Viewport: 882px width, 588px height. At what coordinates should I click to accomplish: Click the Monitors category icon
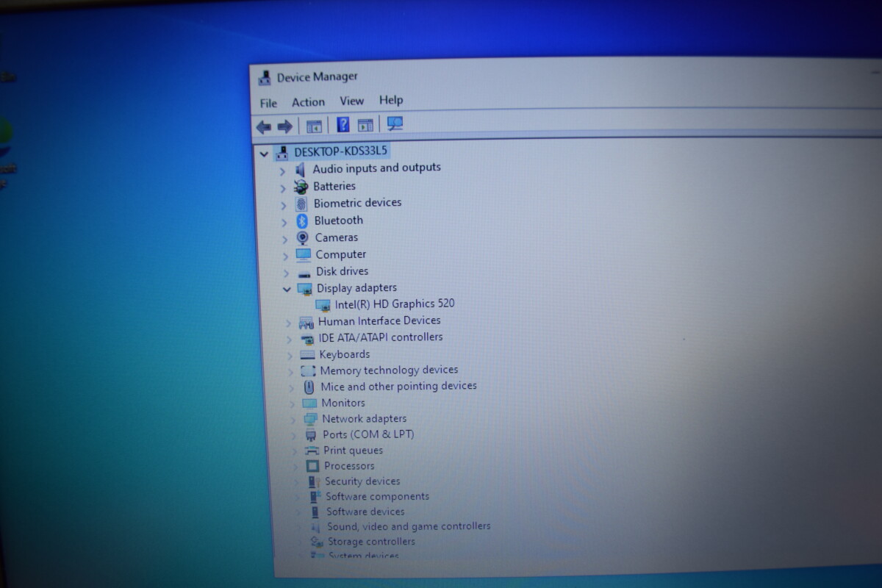[x=309, y=404]
